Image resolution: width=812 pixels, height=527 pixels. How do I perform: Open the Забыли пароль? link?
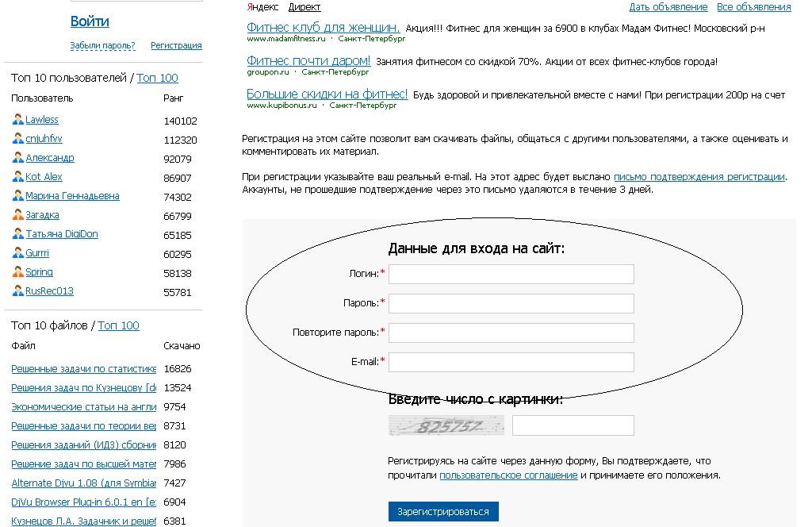[102, 45]
